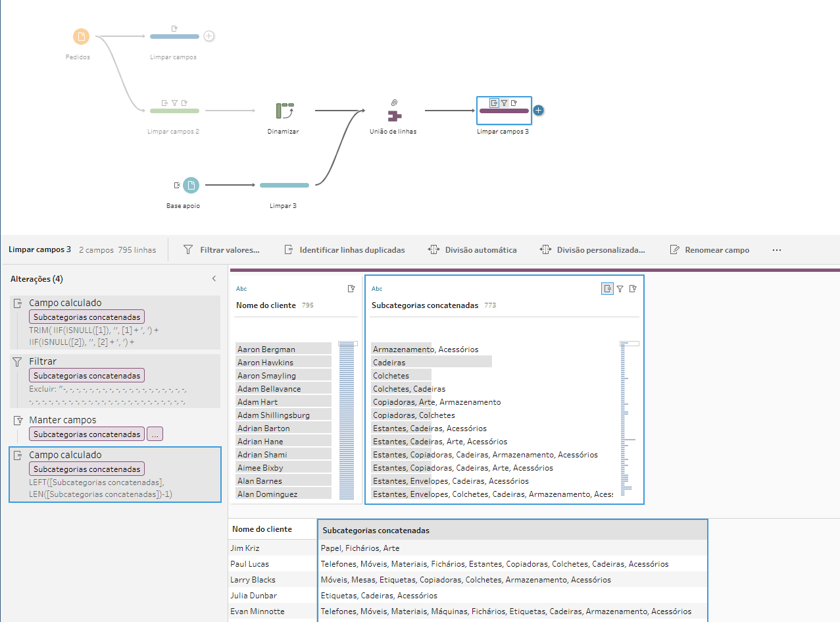
Task: Expand hidden fields ellipsis in Manter campos
Action: [x=155, y=434]
